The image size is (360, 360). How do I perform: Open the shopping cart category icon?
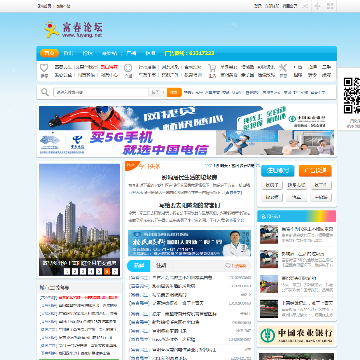pyautogui.click(x=212, y=68)
